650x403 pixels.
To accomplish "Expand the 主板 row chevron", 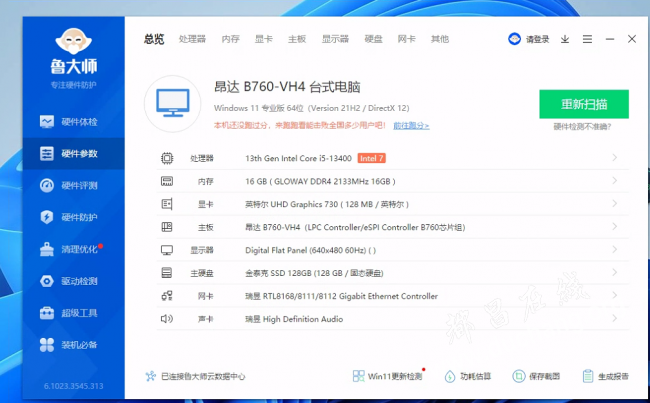I will click(x=615, y=226).
